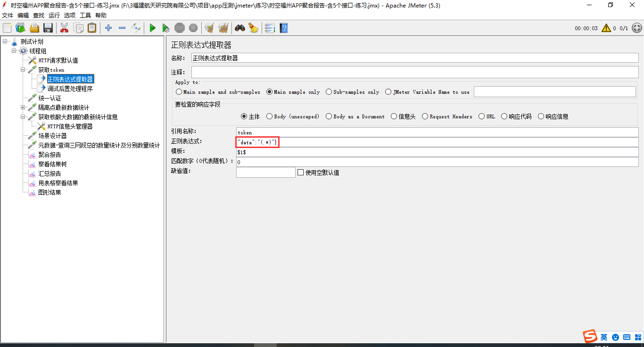Click the 正则表达式 expression field
This screenshot has width=644, height=347.
tap(438, 142)
